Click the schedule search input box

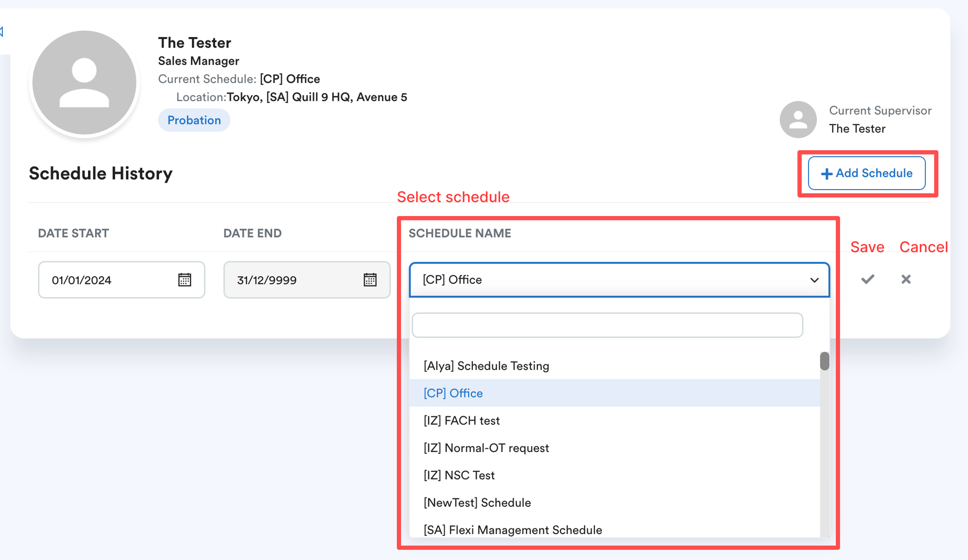pyautogui.click(x=607, y=325)
